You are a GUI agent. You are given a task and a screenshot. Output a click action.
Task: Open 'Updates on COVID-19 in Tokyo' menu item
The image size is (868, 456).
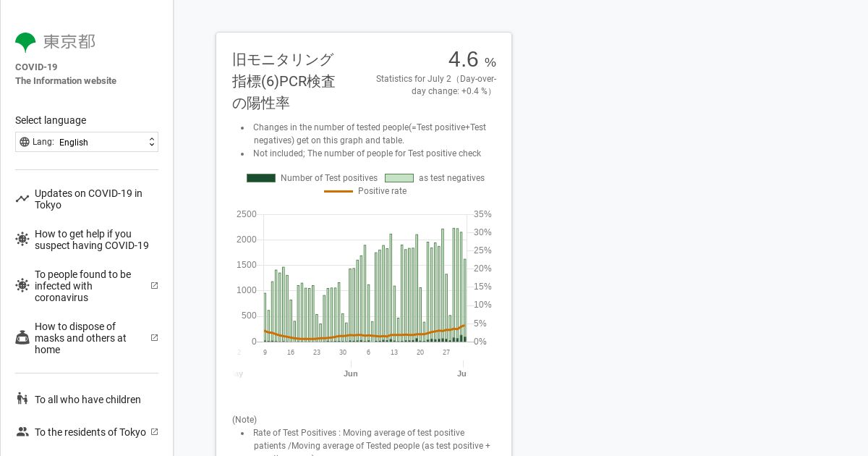pyautogui.click(x=88, y=199)
